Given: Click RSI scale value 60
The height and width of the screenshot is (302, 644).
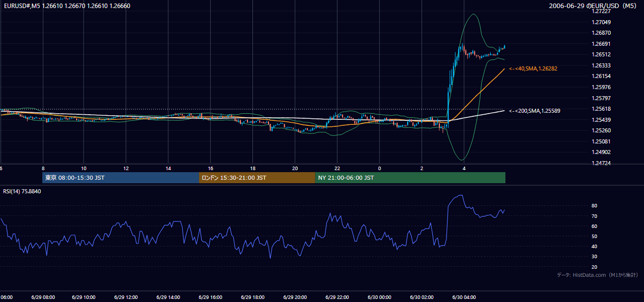Looking at the screenshot, I should pos(595,226).
